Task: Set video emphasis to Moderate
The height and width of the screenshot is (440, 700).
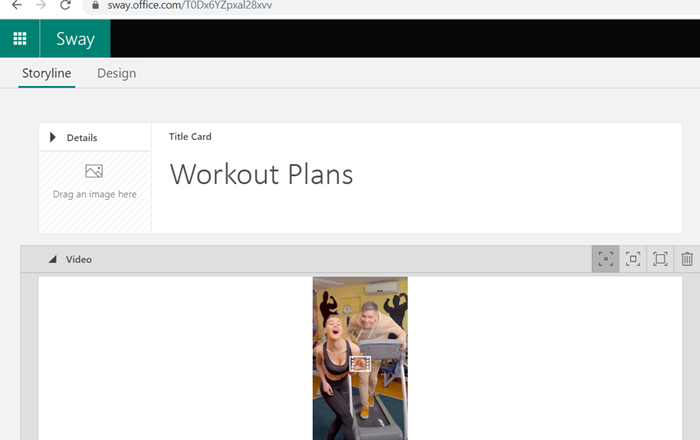Action: pyautogui.click(x=633, y=259)
